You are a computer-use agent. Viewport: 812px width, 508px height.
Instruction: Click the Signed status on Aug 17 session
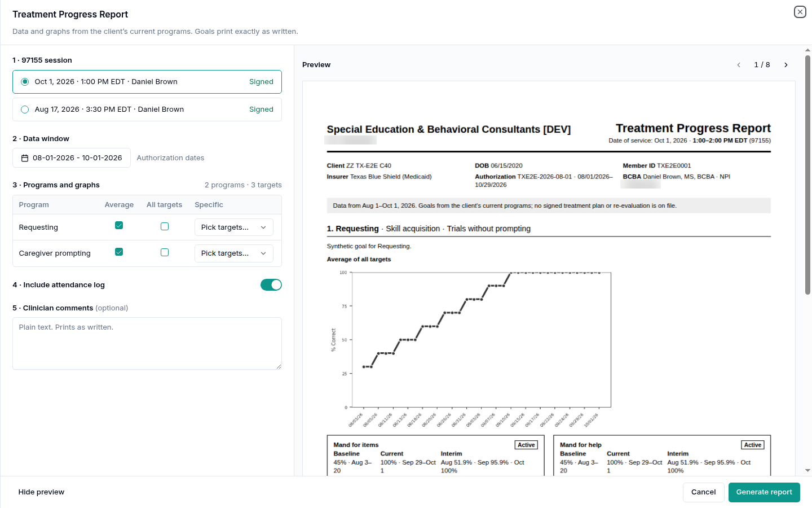click(261, 110)
